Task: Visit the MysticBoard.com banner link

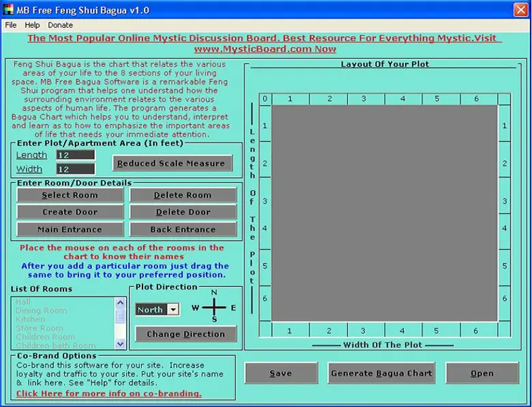Action: click(x=265, y=44)
